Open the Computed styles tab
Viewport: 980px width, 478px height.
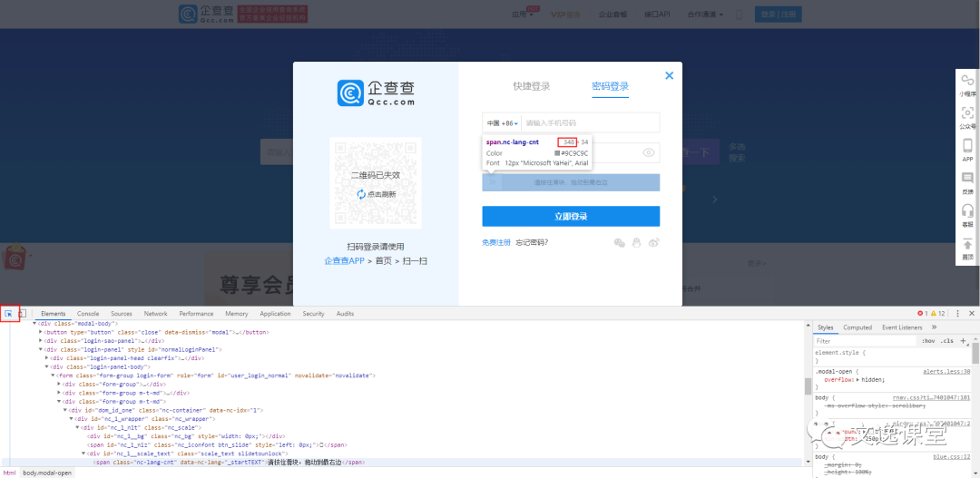[857, 327]
